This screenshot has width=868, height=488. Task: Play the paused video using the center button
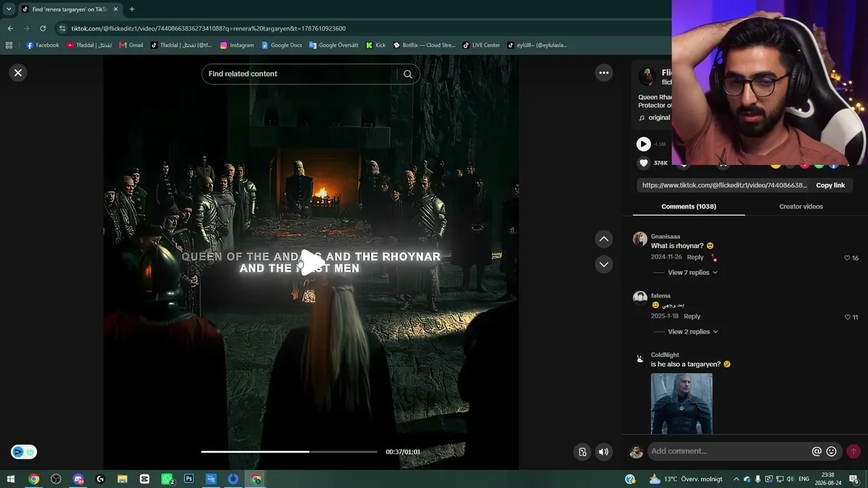(311, 262)
